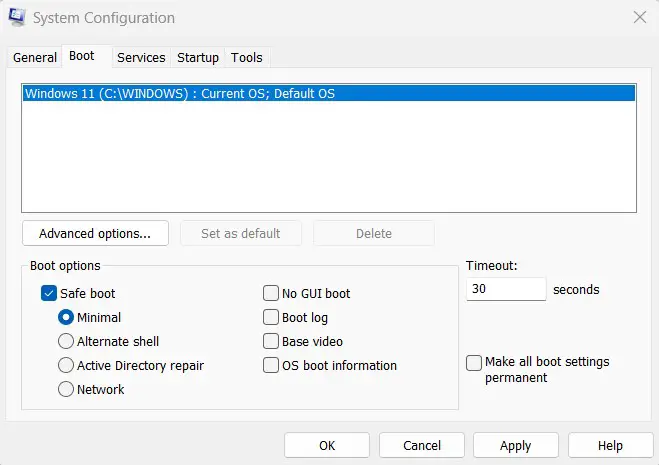This screenshot has height=465, width=659.
Task: Close the System Configuration window
Action: tap(639, 17)
